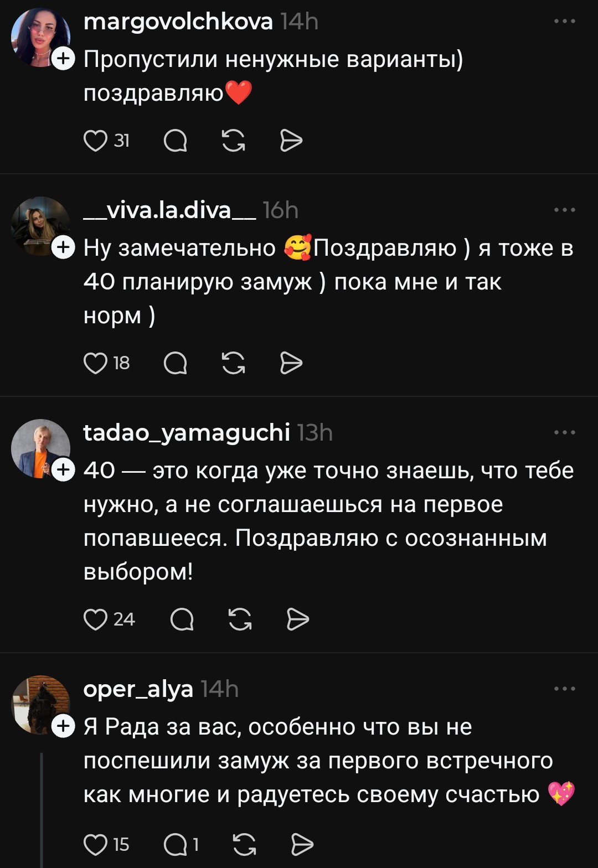Repost the __viva.la.diva__ comment

coord(233,363)
